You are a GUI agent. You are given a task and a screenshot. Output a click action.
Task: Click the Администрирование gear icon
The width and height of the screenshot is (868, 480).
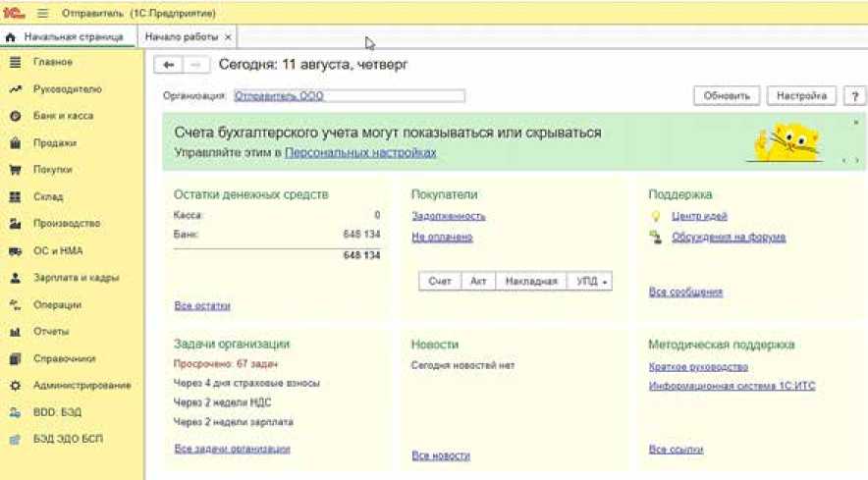tap(16, 386)
